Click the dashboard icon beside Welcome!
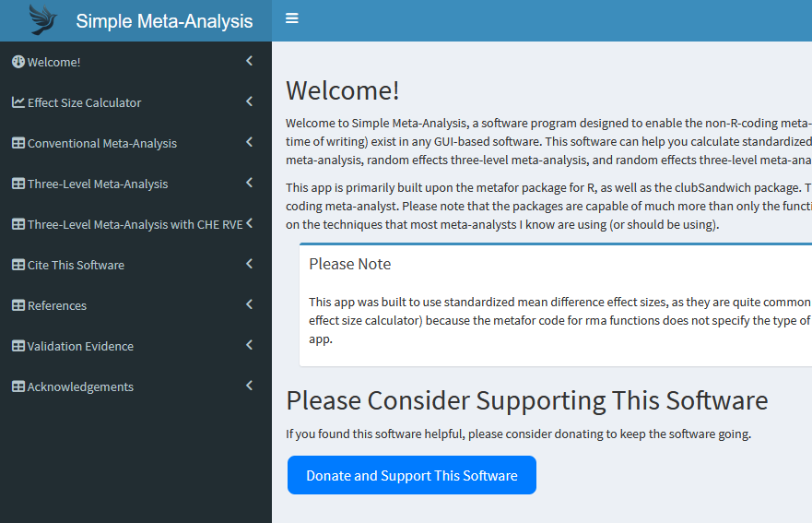 coord(18,62)
